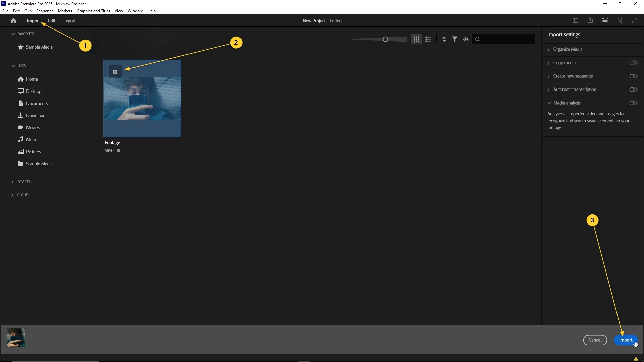Open the View menu
The image size is (644, 362).
pos(119,11)
